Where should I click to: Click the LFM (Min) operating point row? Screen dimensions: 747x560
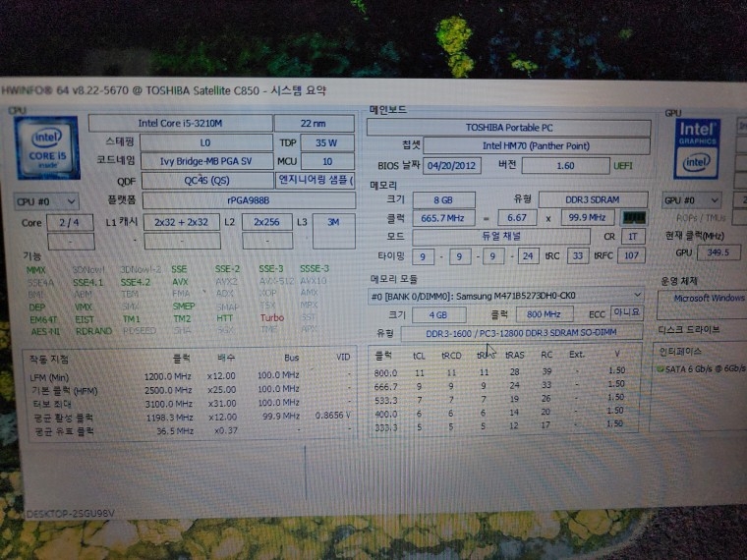[191, 376]
